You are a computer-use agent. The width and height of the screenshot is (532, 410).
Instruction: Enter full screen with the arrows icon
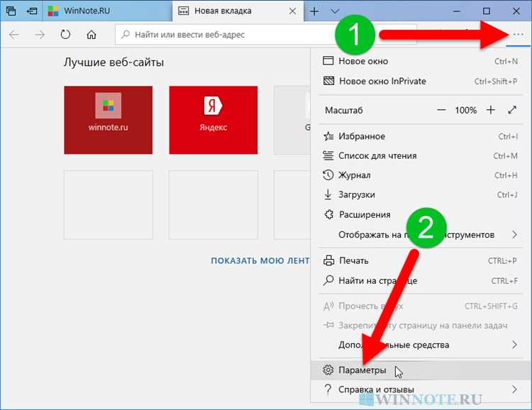(512, 110)
